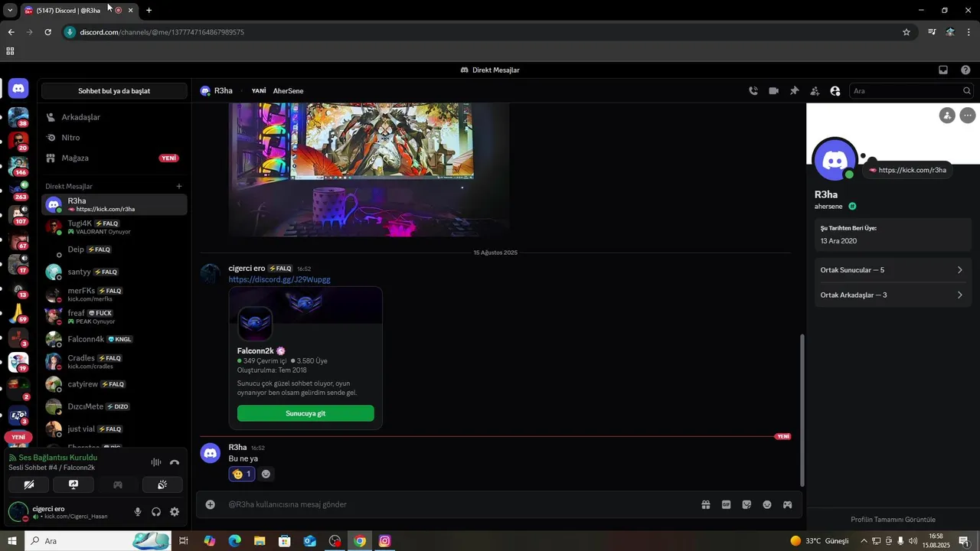
Task: Focus the Ara search field in chat header
Action: (x=912, y=90)
